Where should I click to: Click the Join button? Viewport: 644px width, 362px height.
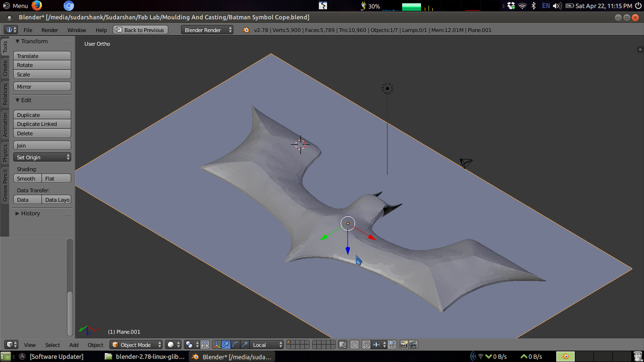click(x=42, y=146)
